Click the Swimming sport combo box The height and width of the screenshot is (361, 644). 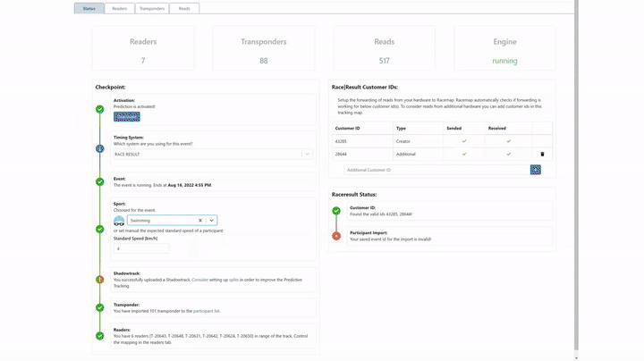pyautogui.click(x=161, y=220)
